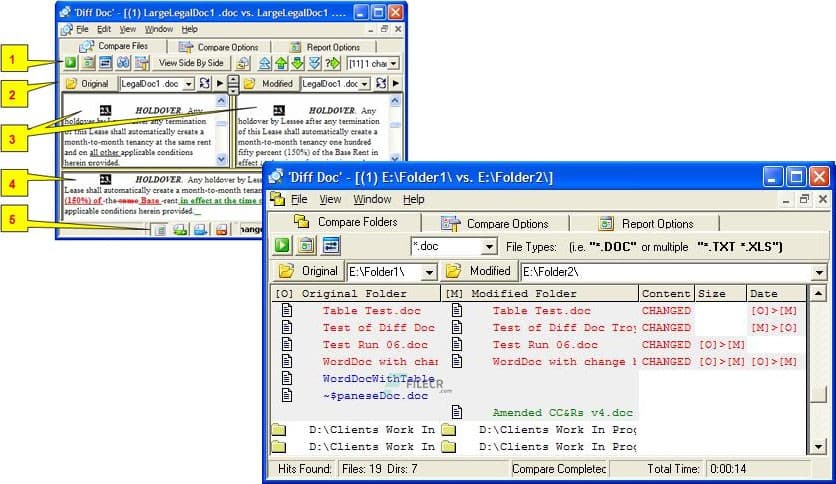
Task: Click the folder list scrollbar down arrow
Action: coord(818,447)
